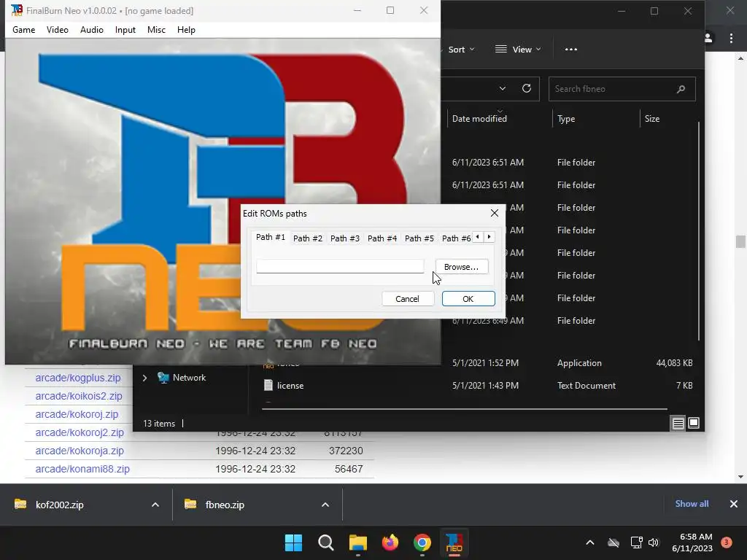Open the arcade/koikois2.zip link
Screen dimensions: 747x560
(x=79, y=396)
